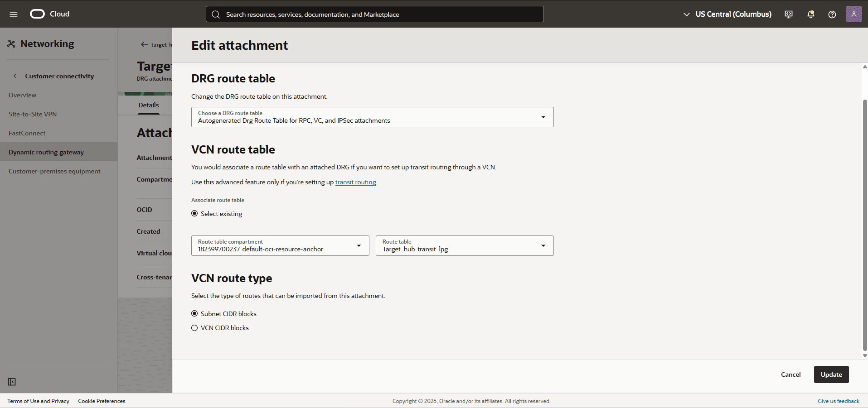Open the help question mark menu
The width and height of the screenshot is (868, 408).
(x=832, y=14)
